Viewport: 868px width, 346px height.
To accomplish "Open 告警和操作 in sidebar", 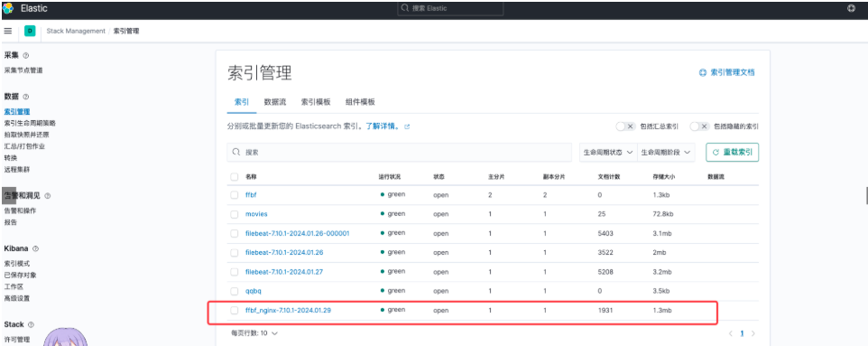I will pyautogui.click(x=20, y=210).
